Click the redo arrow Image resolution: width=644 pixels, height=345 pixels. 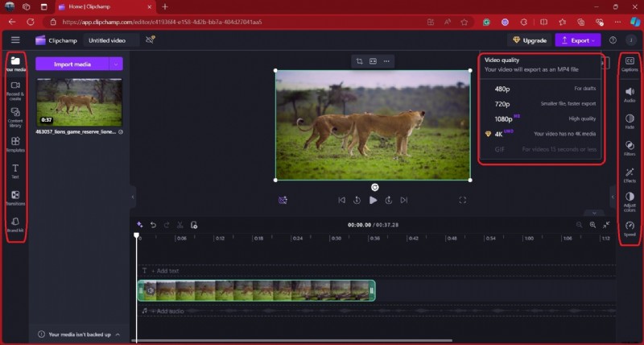pos(167,225)
